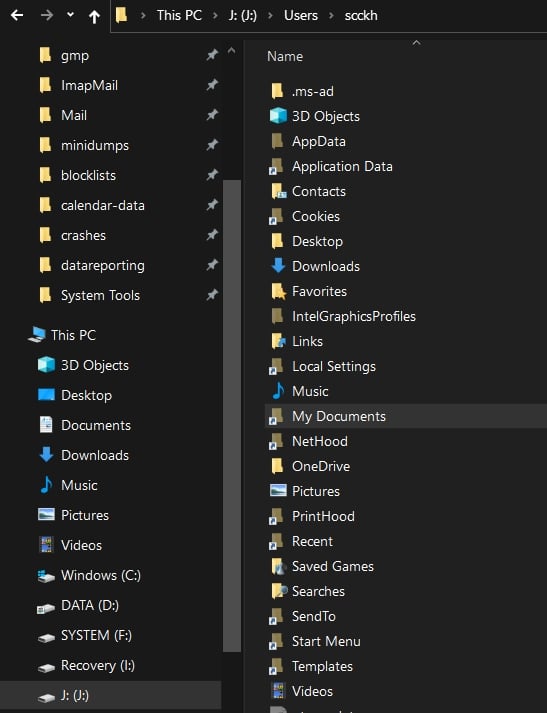547x713 pixels.
Task: Select 3D Objects under This PC
Action: tap(95, 366)
